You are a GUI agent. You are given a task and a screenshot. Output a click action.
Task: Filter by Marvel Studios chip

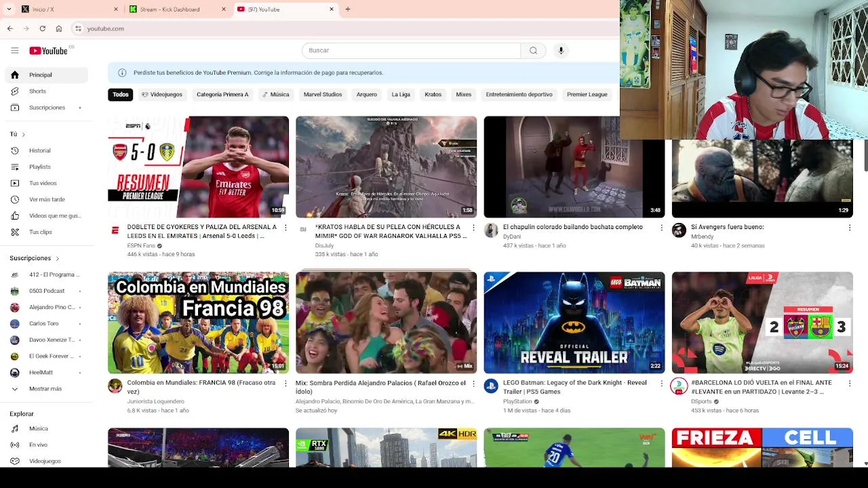(323, 94)
